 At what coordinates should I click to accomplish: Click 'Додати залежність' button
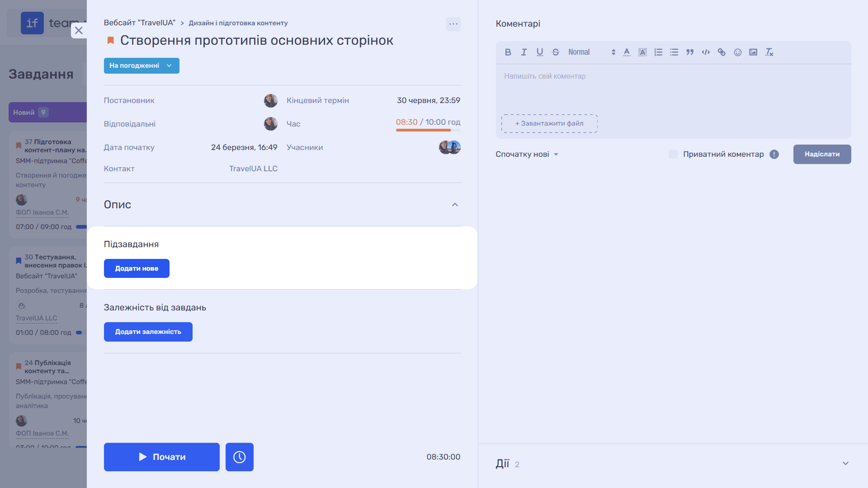coord(148,332)
